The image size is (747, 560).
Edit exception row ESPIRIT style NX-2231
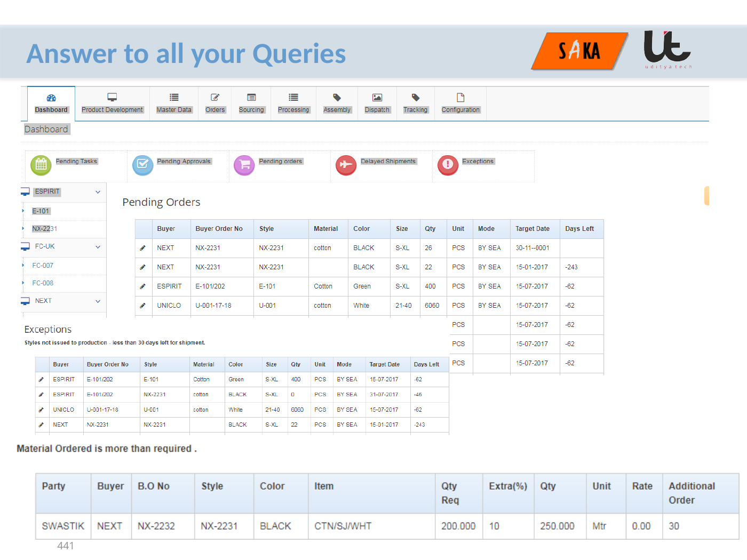[x=41, y=395]
